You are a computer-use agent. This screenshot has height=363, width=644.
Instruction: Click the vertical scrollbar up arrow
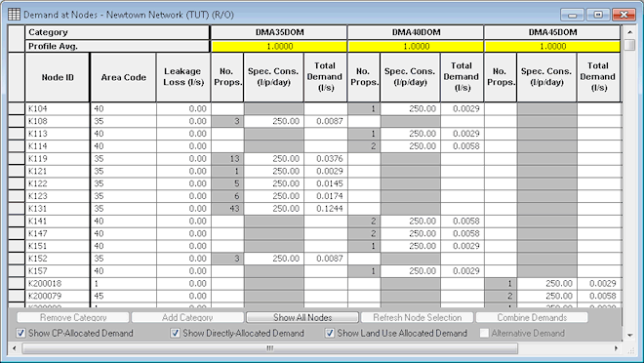629,31
